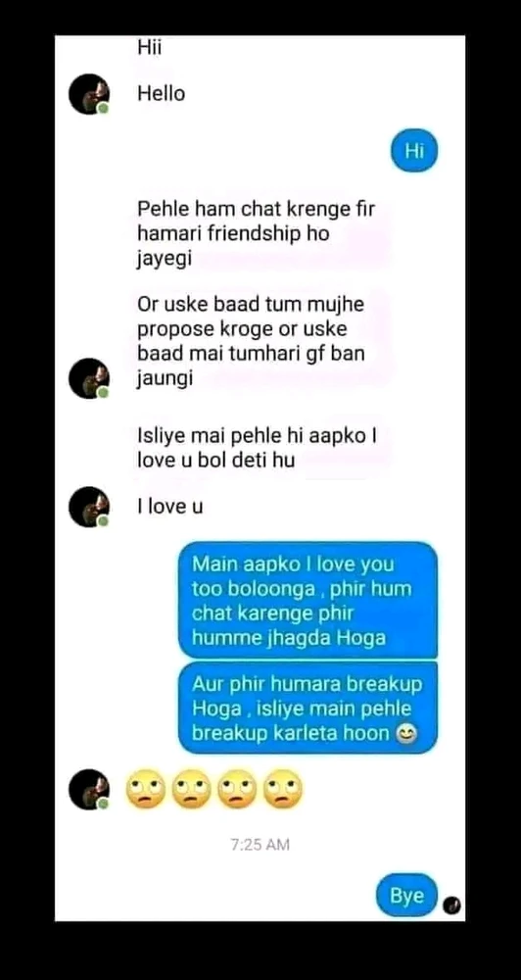Tap the last eye-roll emoji
The height and width of the screenshot is (980, 521).
point(282,790)
